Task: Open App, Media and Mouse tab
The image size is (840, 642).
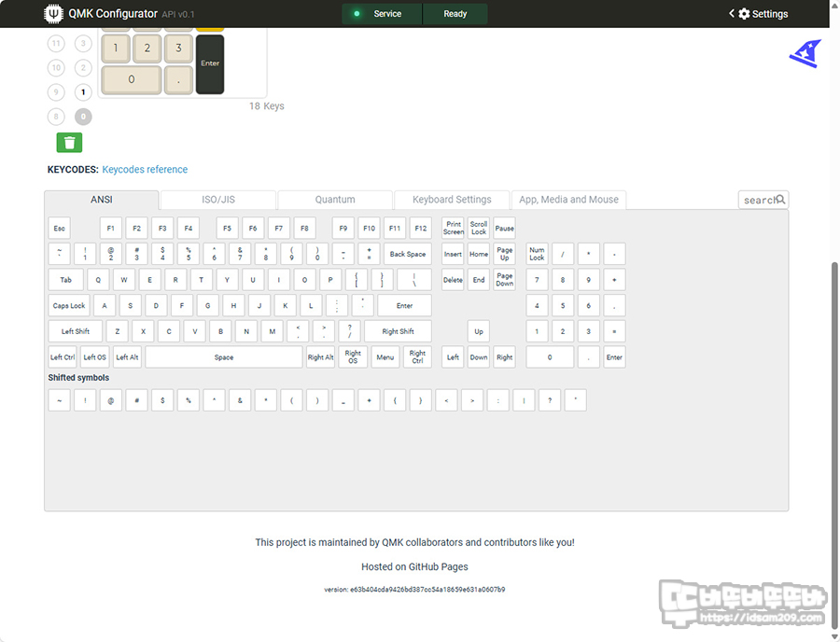Action: (x=568, y=200)
